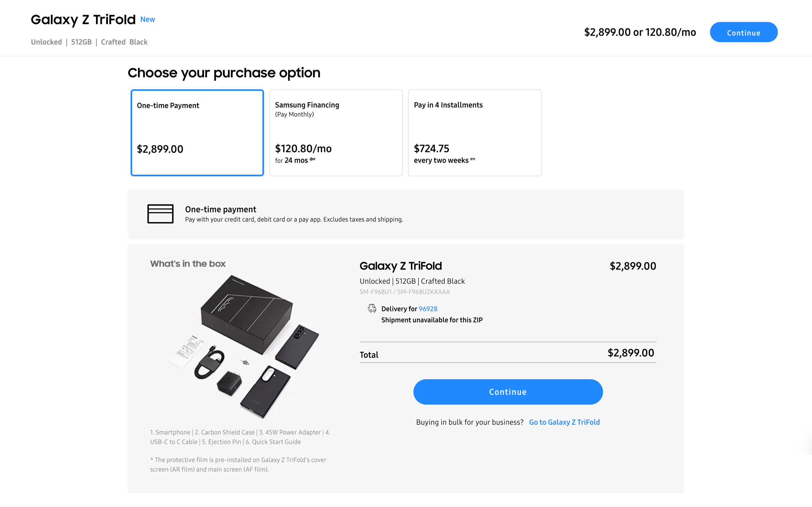Click the credit card icon beside One-time payment

click(160, 214)
